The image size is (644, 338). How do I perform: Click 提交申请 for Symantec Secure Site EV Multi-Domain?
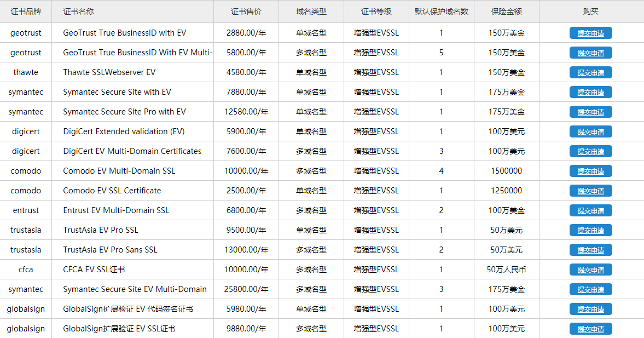point(590,289)
